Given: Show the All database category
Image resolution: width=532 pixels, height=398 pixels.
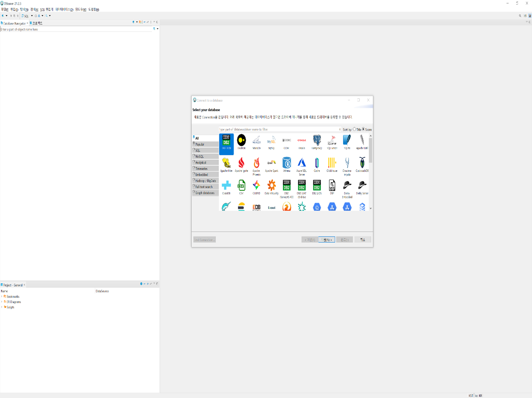Looking at the screenshot, I should 205,138.
